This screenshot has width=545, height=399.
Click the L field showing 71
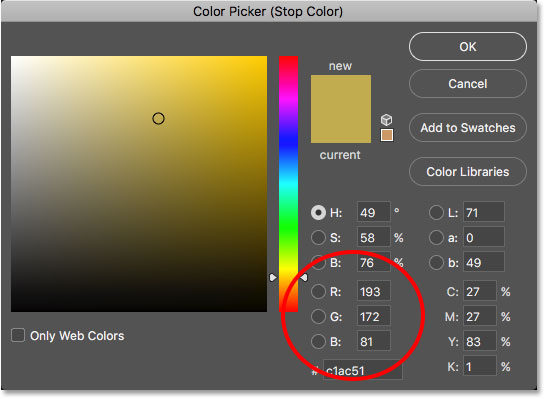[x=483, y=212]
